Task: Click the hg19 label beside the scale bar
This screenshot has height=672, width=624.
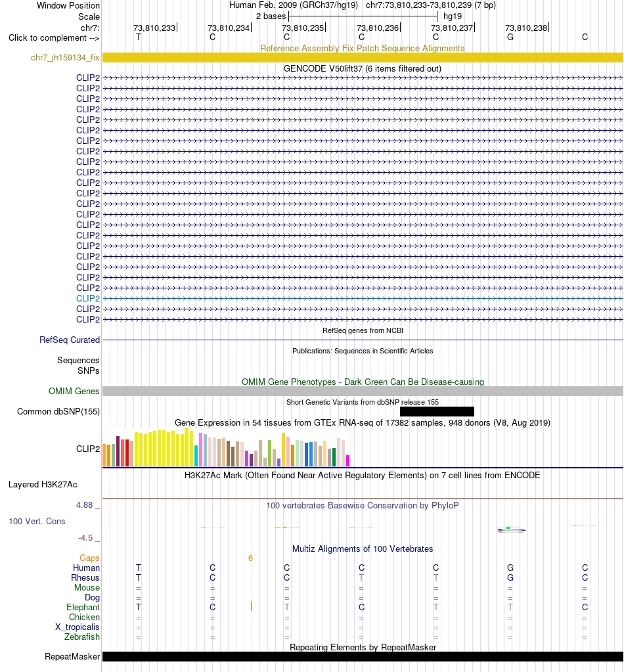Action: tap(453, 16)
